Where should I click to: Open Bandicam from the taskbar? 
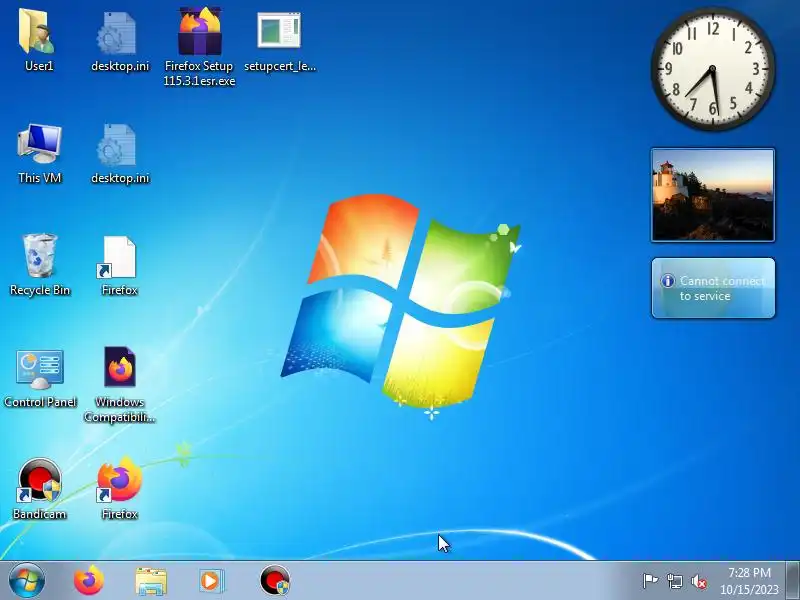coord(274,581)
